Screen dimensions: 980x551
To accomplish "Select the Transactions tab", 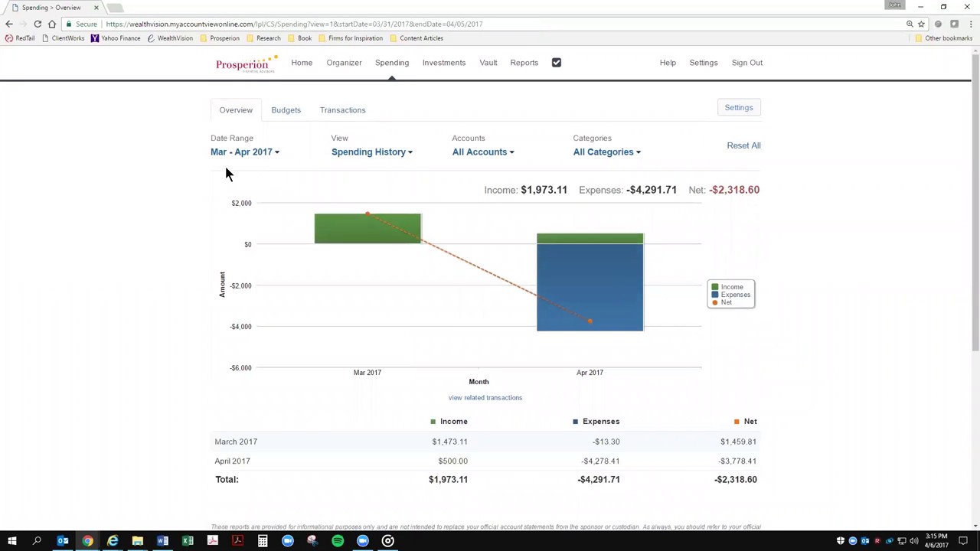I will tap(342, 109).
